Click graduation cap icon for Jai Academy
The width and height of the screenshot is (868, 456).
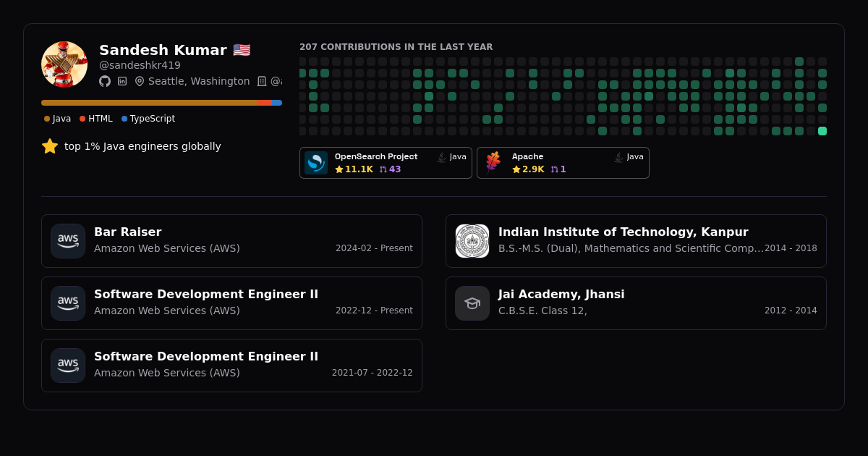coord(472,303)
